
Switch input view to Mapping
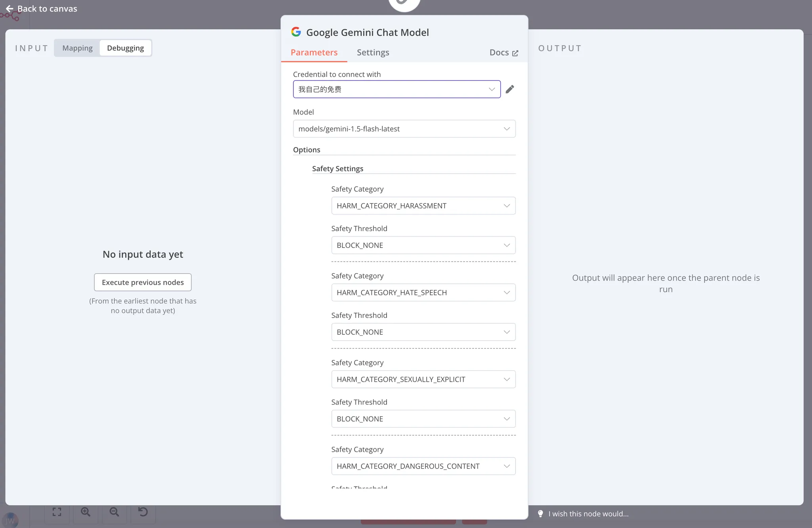pyautogui.click(x=77, y=48)
